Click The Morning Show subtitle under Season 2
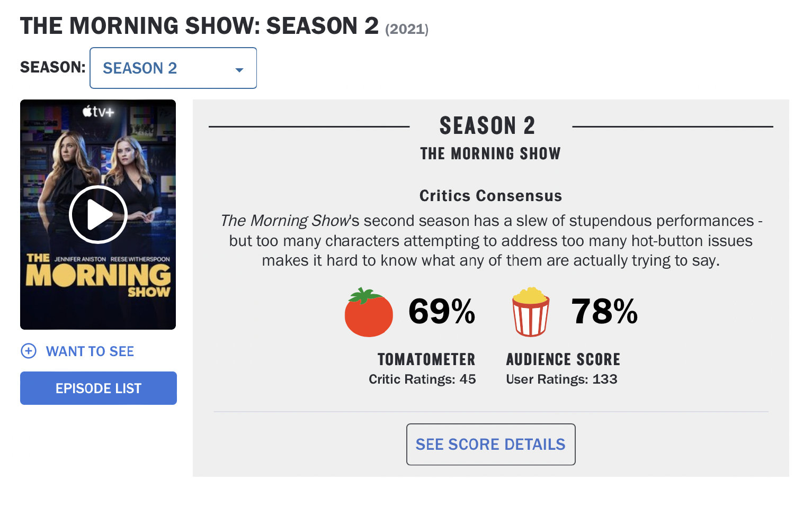Viewport: 812px width, 508px height. tap(490, 154)
